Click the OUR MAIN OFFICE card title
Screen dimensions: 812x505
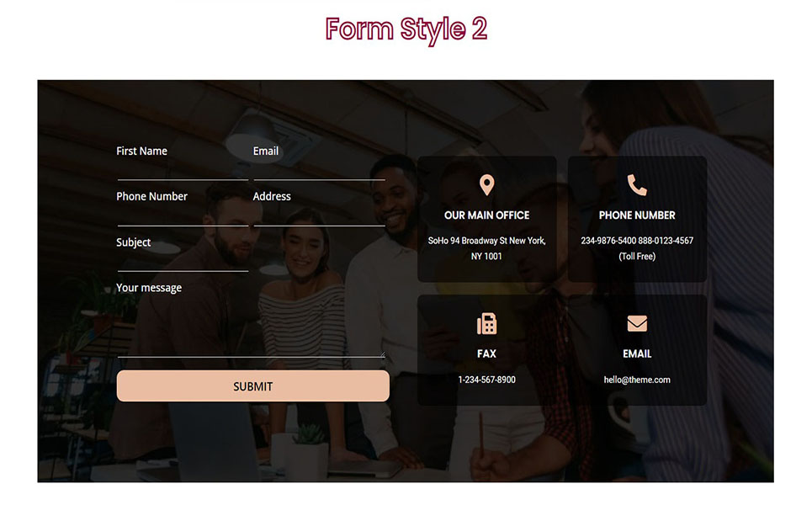[486, 215]
